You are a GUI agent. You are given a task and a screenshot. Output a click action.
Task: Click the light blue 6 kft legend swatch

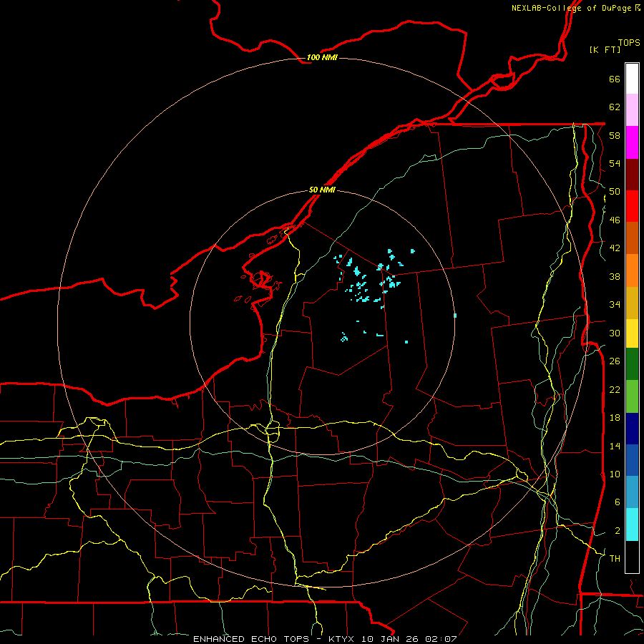(x=632, y=492)
